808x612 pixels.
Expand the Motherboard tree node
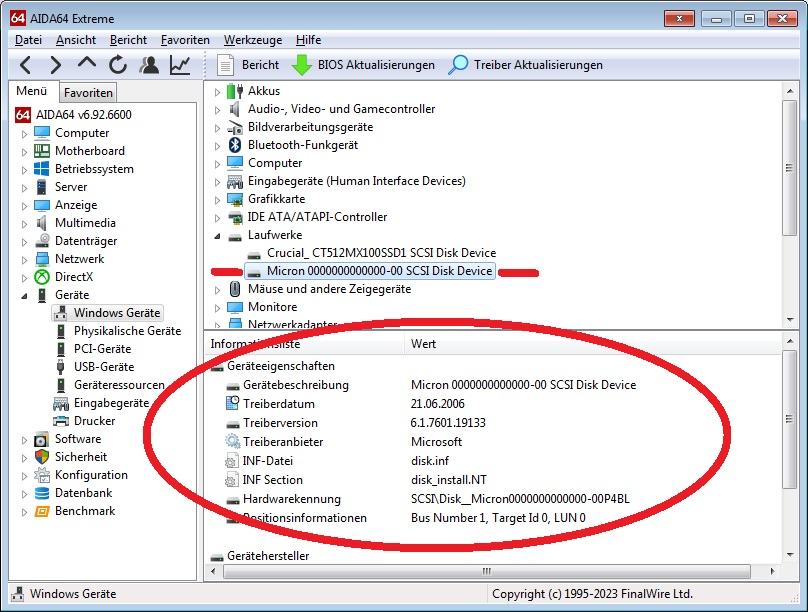24,152
